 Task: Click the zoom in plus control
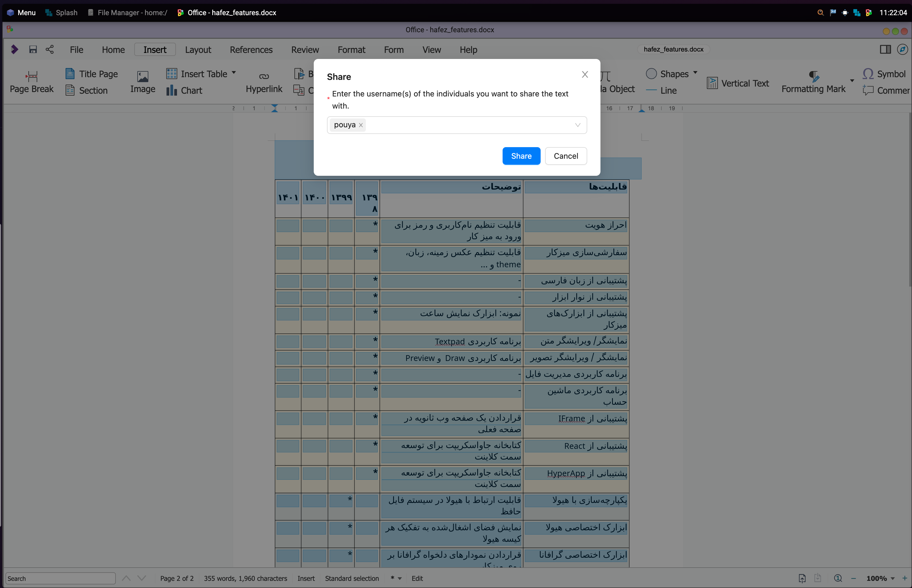[904, 578]
